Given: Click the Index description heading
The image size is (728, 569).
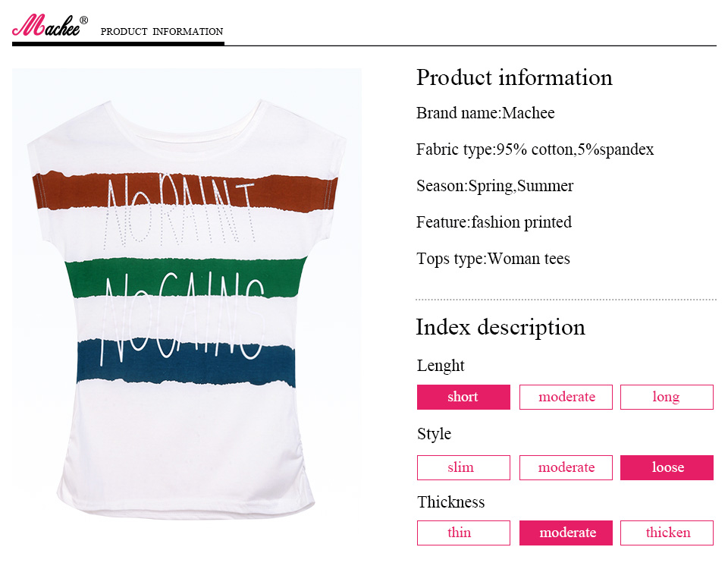Looking at the screenshot, I should (500, 327).
